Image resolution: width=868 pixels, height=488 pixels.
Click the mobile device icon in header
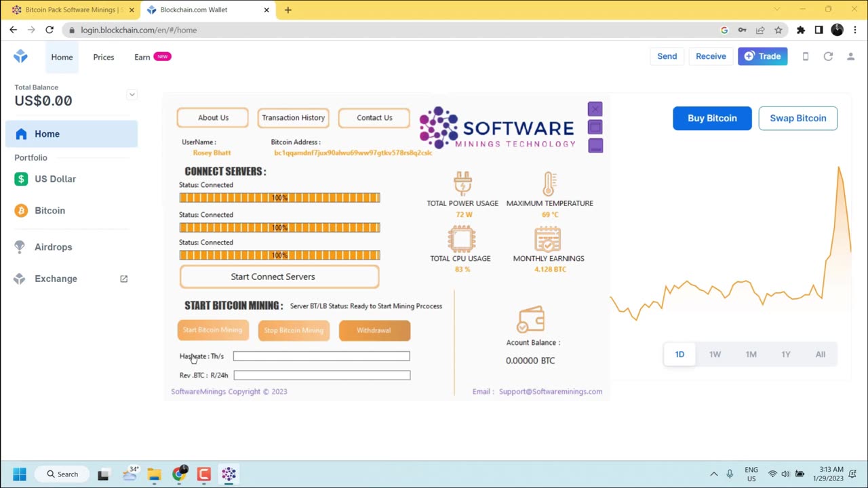click(806, 56)
